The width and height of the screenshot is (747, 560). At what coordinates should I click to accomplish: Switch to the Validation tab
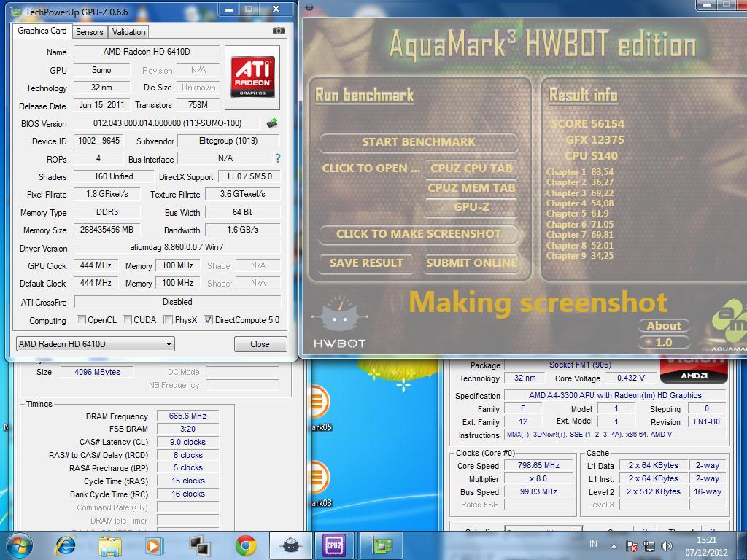click(128, 32)
